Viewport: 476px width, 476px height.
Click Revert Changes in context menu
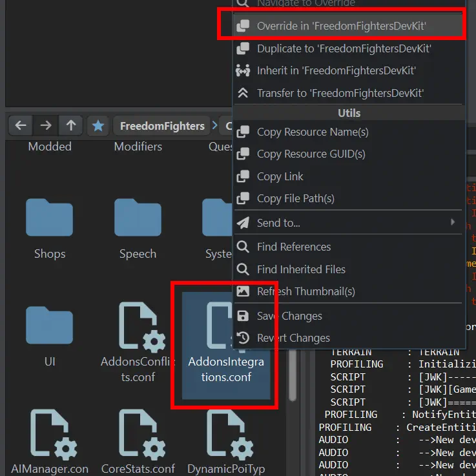pos(293,338)
